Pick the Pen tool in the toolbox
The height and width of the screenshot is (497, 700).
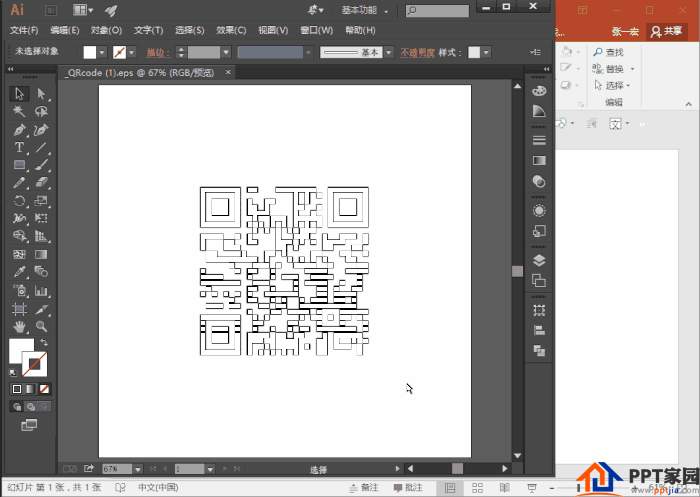pos(19,130)
